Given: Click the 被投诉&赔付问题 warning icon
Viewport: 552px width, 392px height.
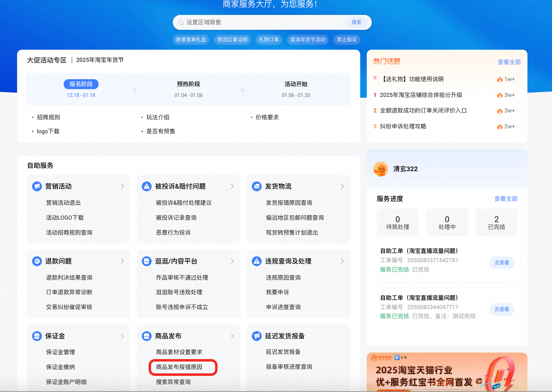Looking at the screenshot, I should (147, 186).
